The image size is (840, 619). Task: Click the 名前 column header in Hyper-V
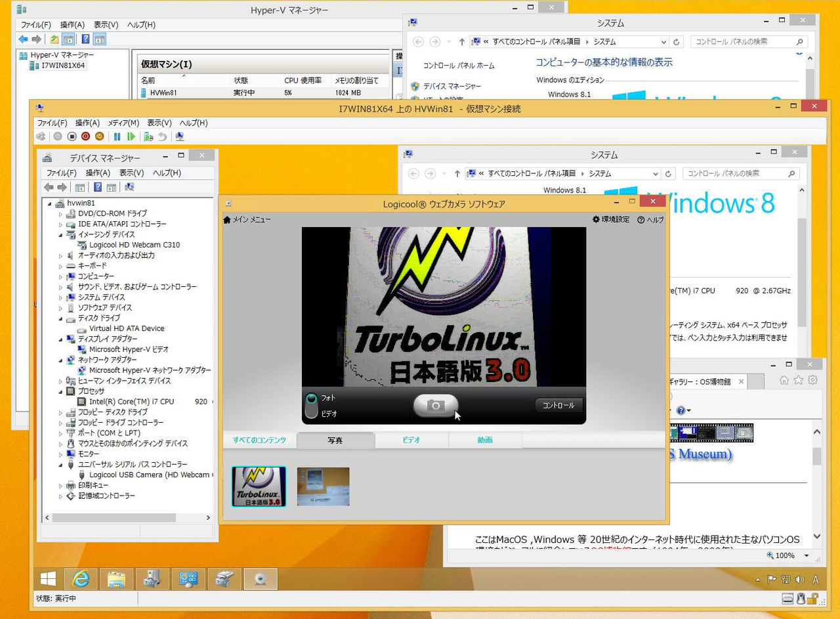(x=148, y=80)
